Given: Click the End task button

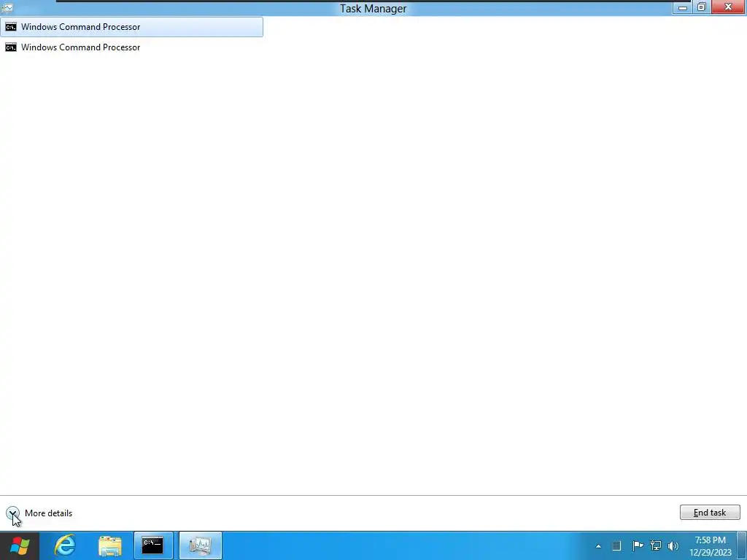Looking at the screenshot, I should coord(710,513).
